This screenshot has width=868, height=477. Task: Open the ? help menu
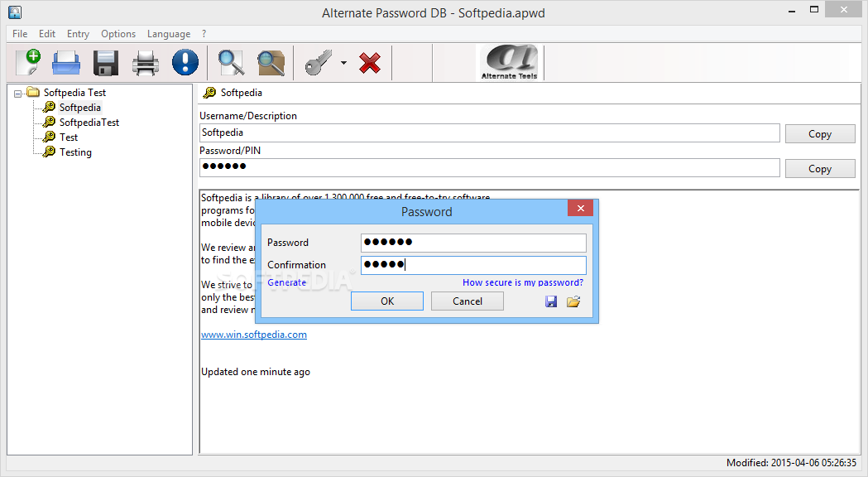click(x=204, y=34)
